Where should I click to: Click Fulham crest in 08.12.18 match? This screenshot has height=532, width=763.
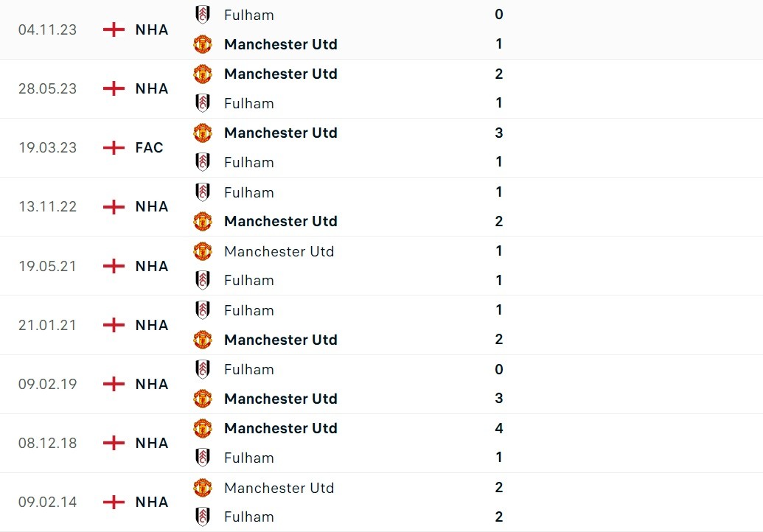point(202,458)
